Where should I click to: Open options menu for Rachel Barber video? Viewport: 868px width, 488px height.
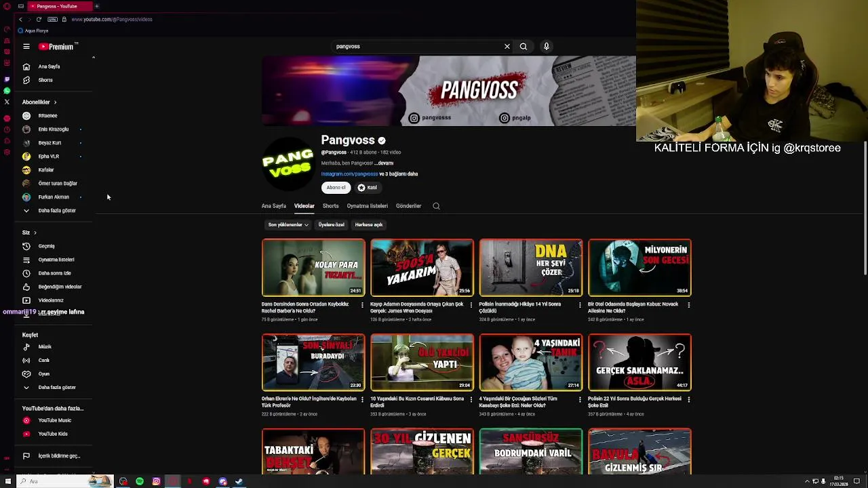pyautogui.click(x=362, y=305)
